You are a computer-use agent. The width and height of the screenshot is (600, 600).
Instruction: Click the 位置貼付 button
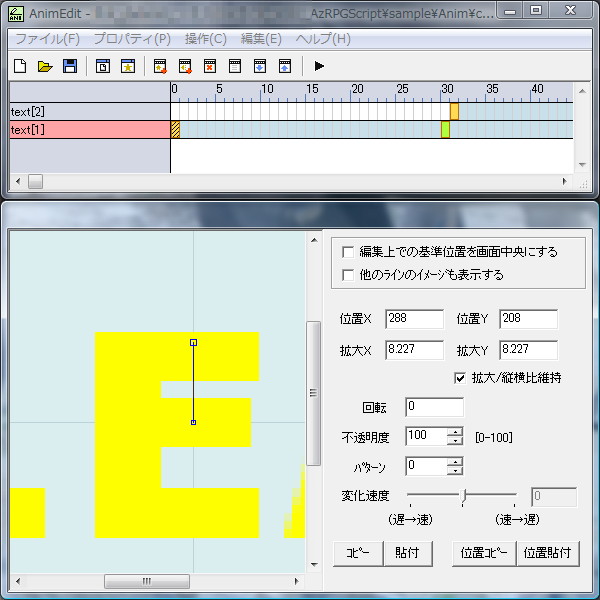coord(548,553)
